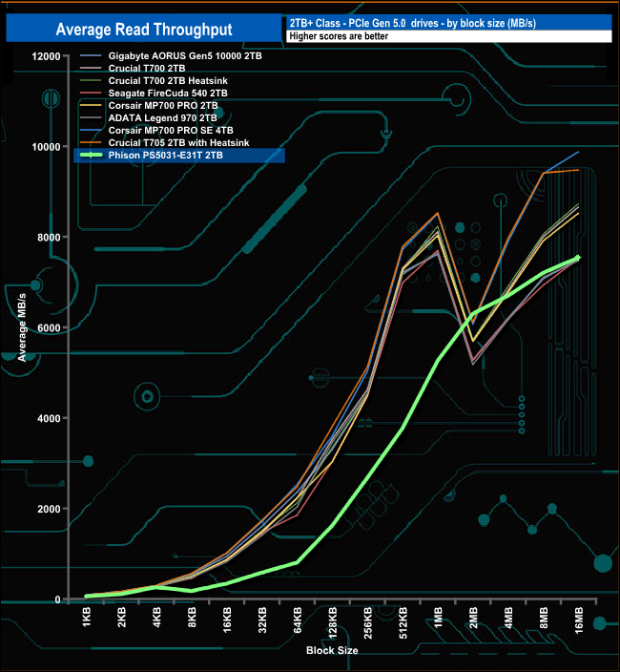Click the 256KB x-axis label
620x672 pixels.
(x=367, y=622)
